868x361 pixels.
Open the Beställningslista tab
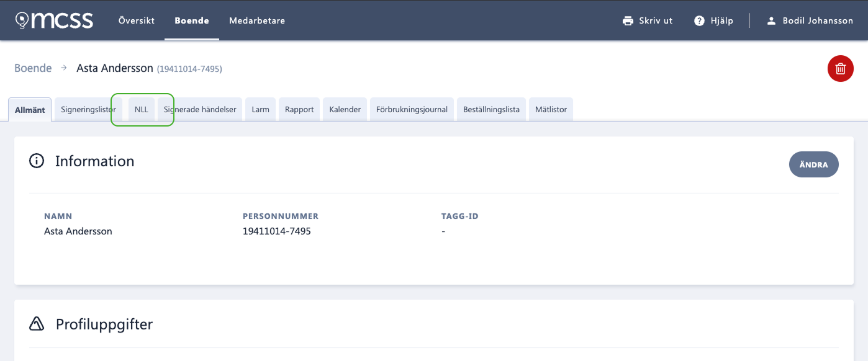point(491,110)
